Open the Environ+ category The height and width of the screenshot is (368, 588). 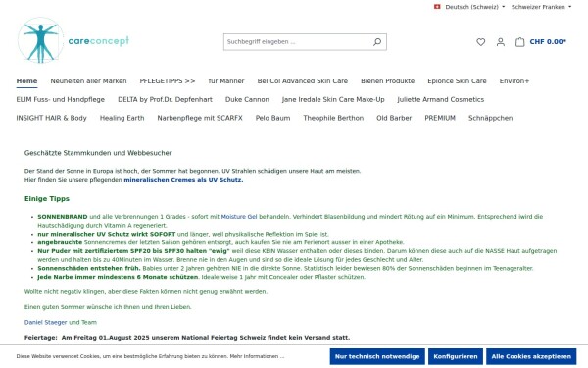[x=514, y=81]
